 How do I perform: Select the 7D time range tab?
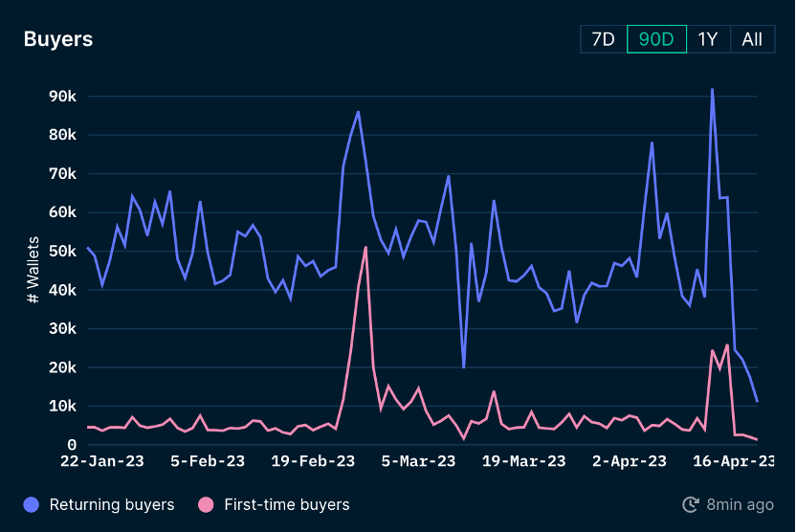coord(604,39)
